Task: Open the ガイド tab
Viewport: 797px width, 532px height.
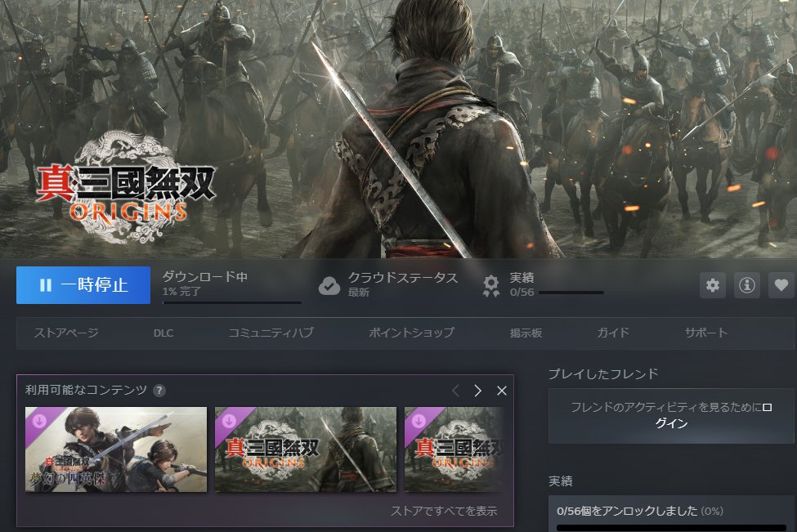Action: (613, 333)
